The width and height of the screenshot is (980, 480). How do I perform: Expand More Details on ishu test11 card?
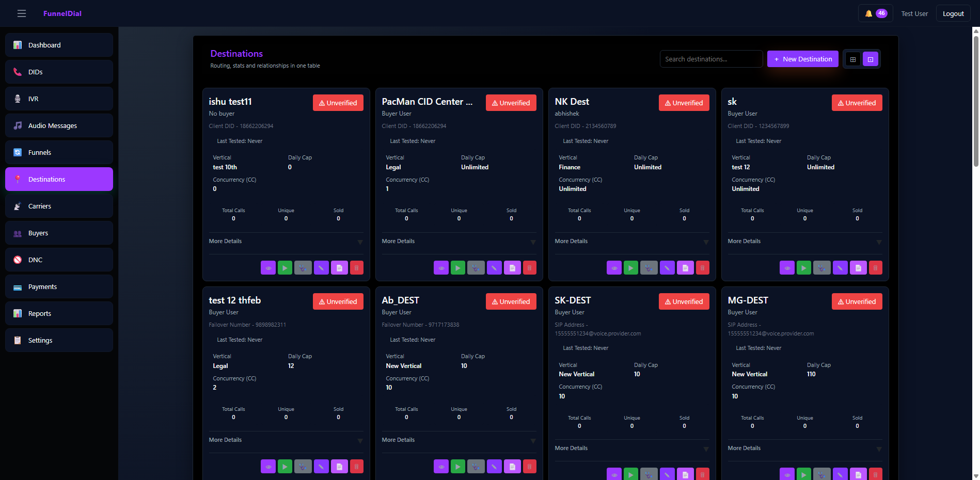286,242
